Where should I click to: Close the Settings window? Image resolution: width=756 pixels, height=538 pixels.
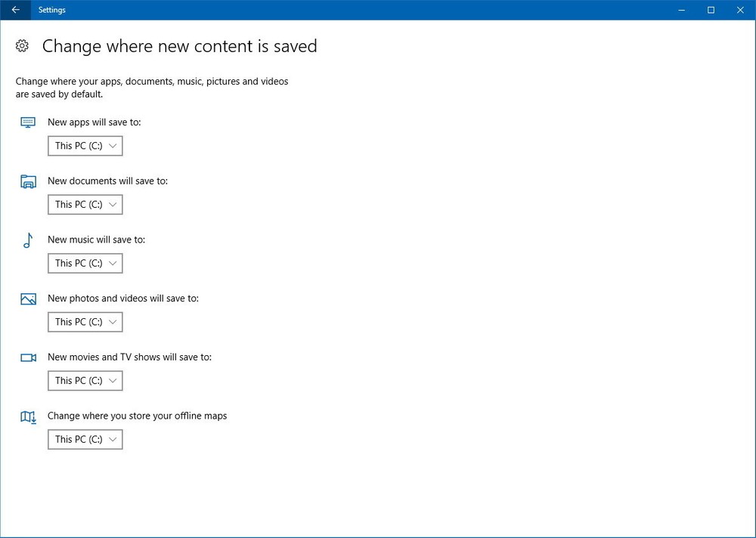click(x=740, y=10)
